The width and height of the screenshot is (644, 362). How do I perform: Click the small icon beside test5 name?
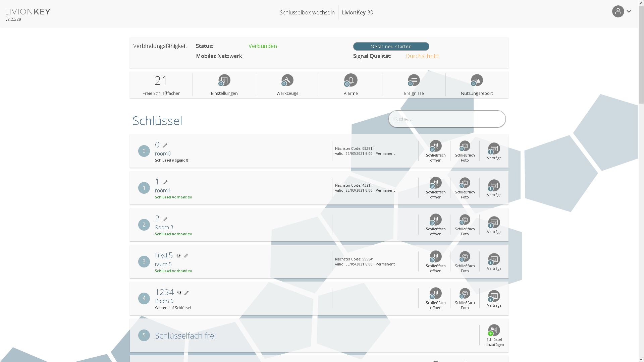point(178,256)
